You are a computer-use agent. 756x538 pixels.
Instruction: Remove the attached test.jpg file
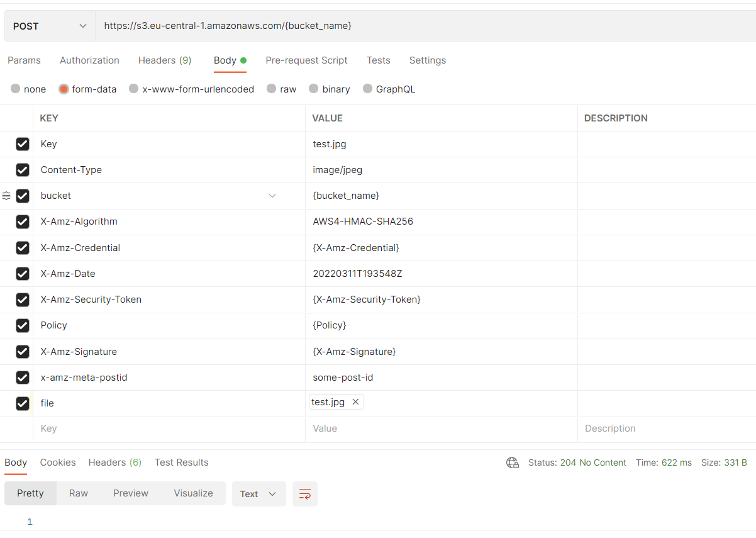[355, 402]
